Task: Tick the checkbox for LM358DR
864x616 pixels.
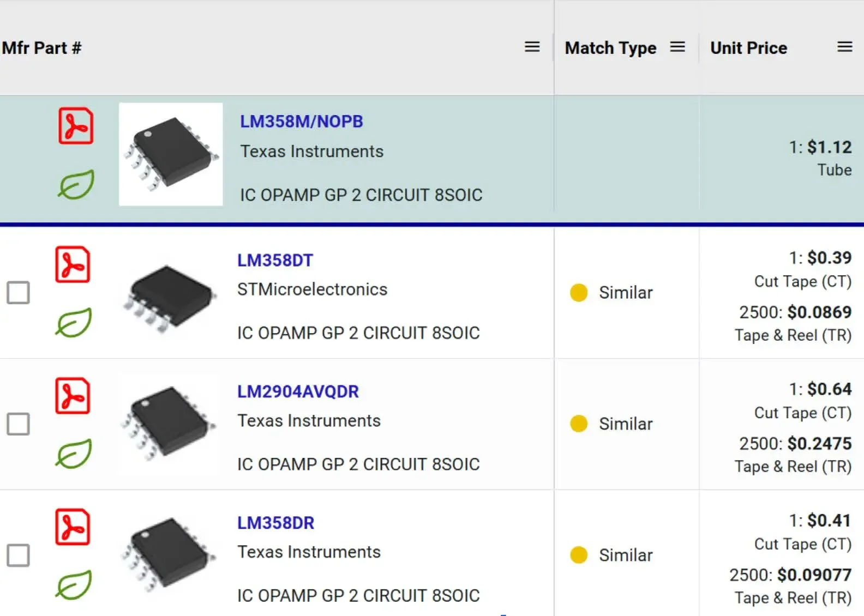Action: click(18, 555)
